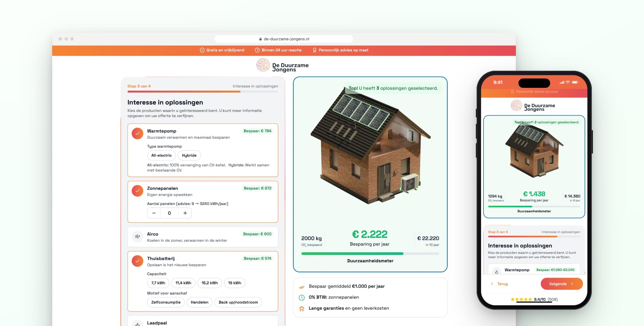Click the desktop step progress bar

coord(203,91)
